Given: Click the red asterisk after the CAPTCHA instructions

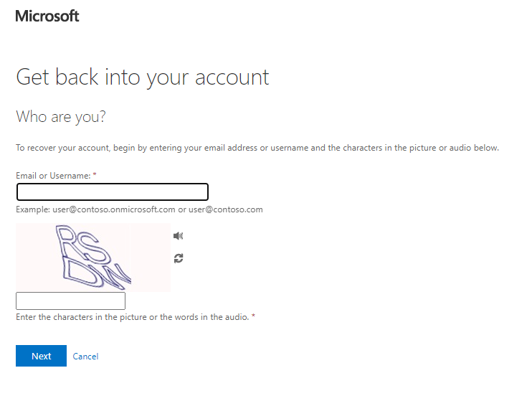Looking at the screenshot, I should [x=253, y=316].
